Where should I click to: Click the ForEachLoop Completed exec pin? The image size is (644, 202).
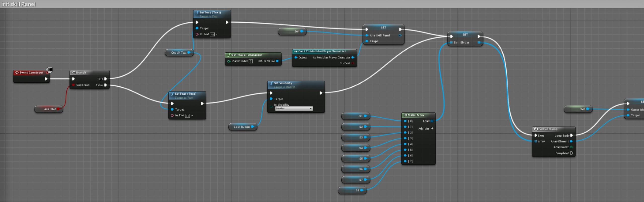point(572,153)
